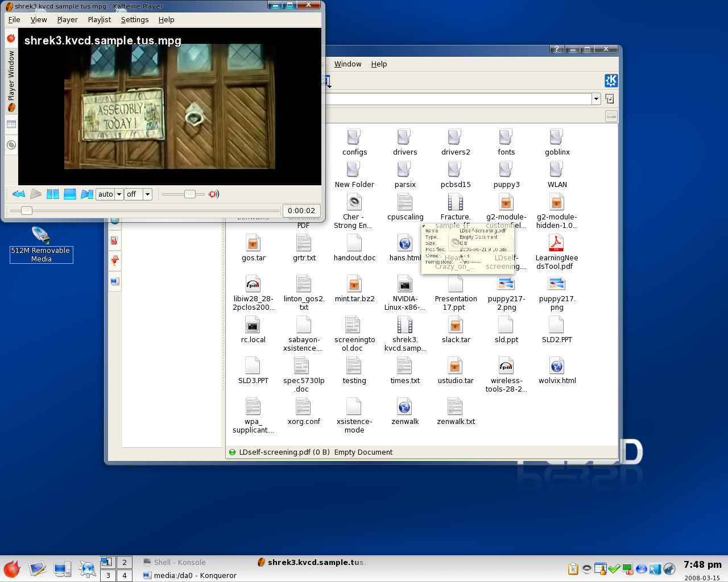Open the disc tab icon in Kaffeine sidebar
Viewport: 728px width, 582px height.
(x=11, y=145)
